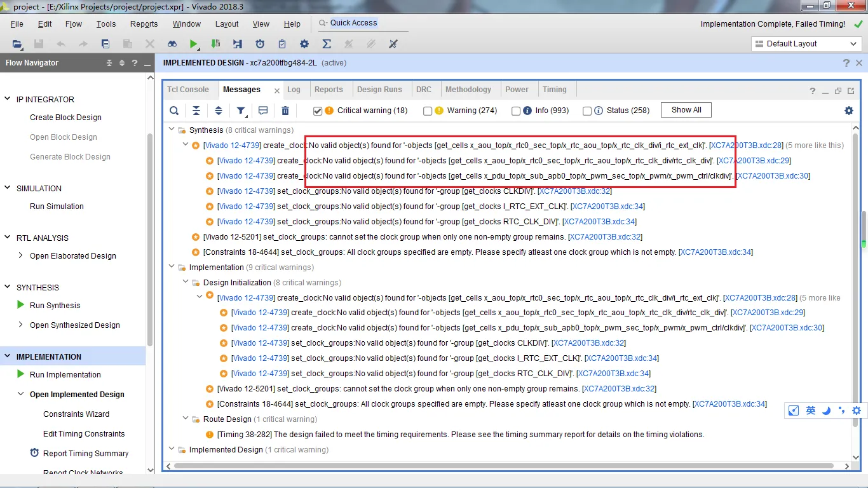Image resolution: width=868 pixels, height=488 pixels.
Task: Open the Window menu in the menu bar
Action: coord(187,24)
